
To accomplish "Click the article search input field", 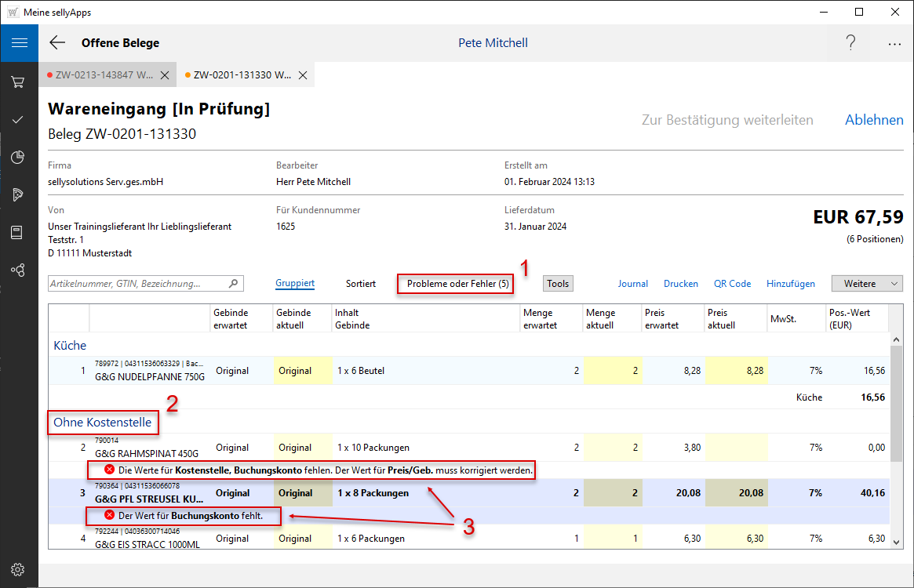I will click(138, 284).
